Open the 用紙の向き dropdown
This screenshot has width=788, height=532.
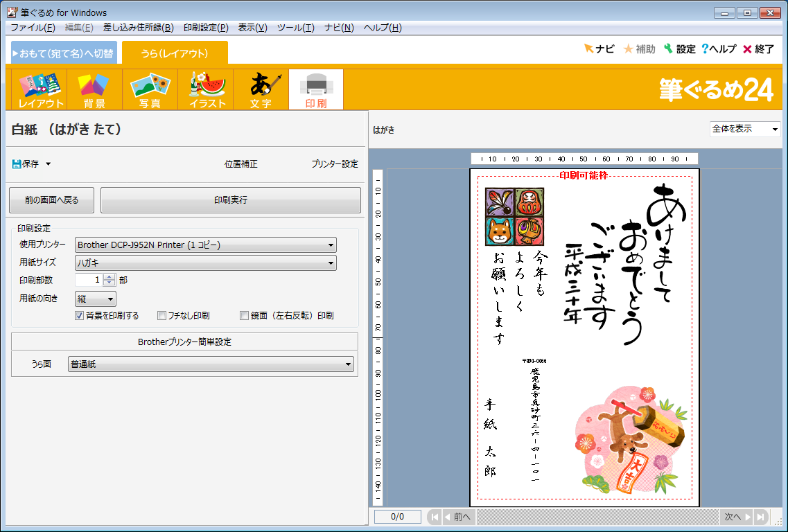click(96, 299)
